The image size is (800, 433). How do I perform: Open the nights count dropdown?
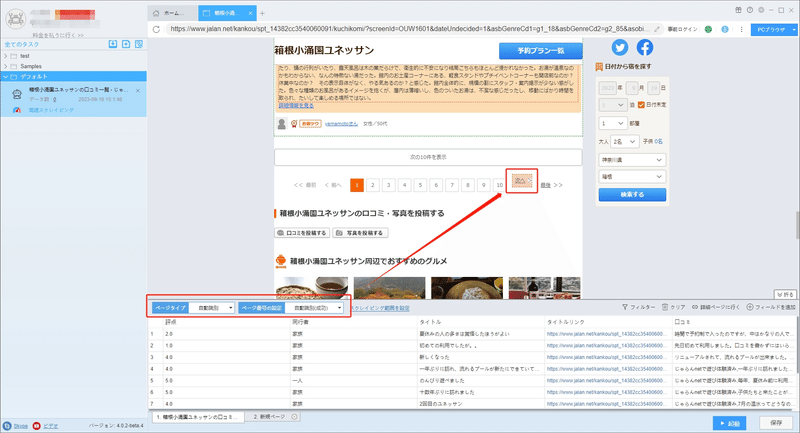coord(612,105)
